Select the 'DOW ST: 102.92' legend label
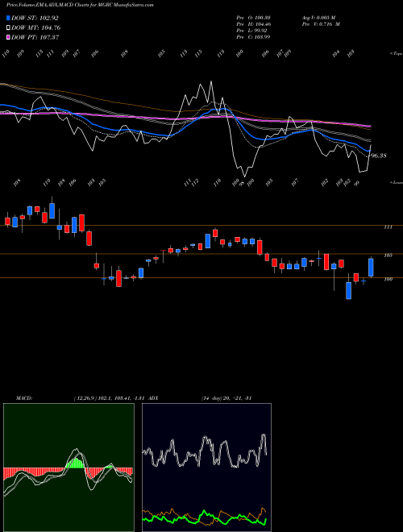Viewport: 403px width, 532px height. [x=35, y=18]
